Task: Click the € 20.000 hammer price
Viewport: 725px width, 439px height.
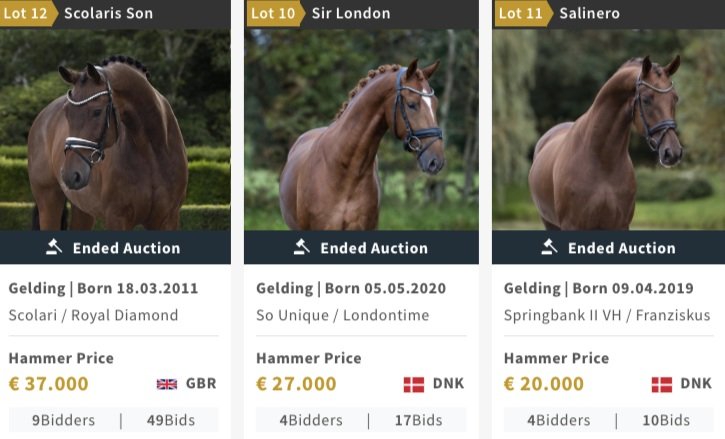Action: [544, 384]
